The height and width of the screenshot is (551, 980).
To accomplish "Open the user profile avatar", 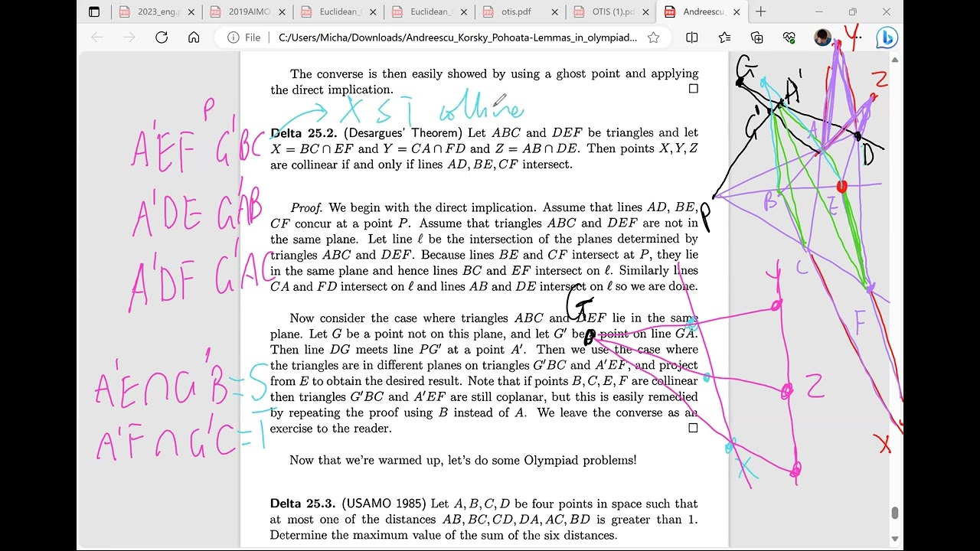I will pos(822,37).
